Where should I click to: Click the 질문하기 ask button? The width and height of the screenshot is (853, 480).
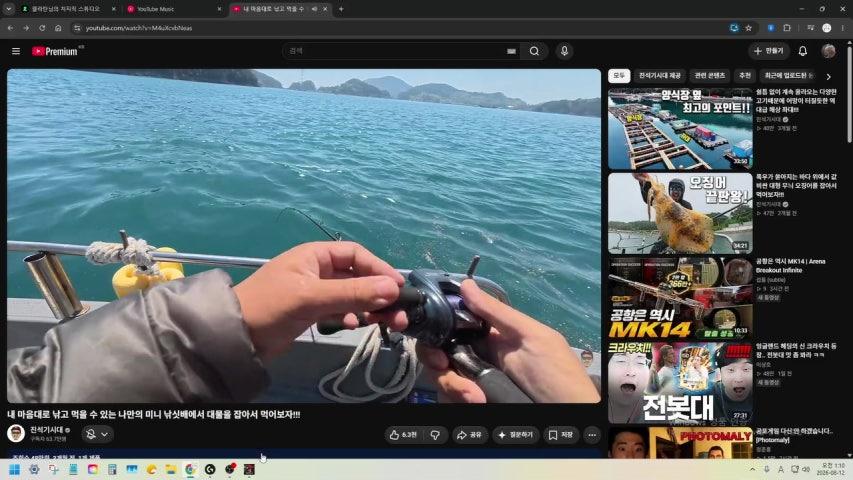[x=516, y=435]
